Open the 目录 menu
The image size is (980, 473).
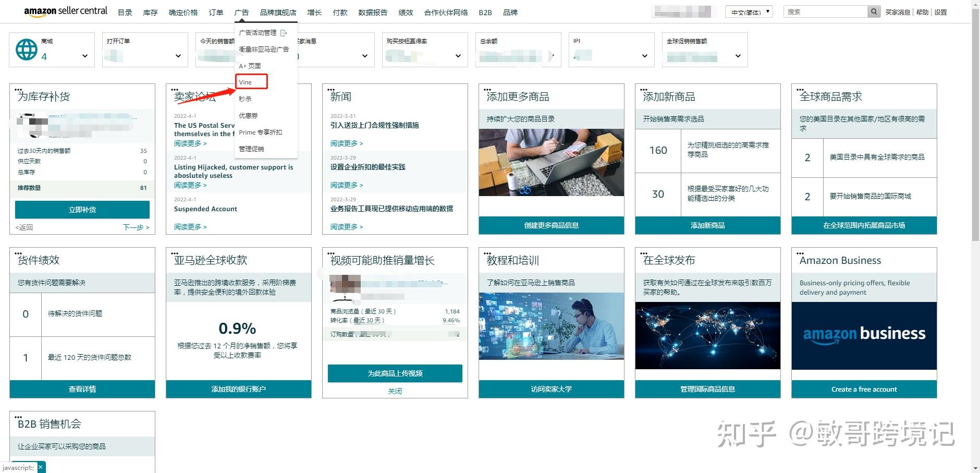tap(125, 13)
